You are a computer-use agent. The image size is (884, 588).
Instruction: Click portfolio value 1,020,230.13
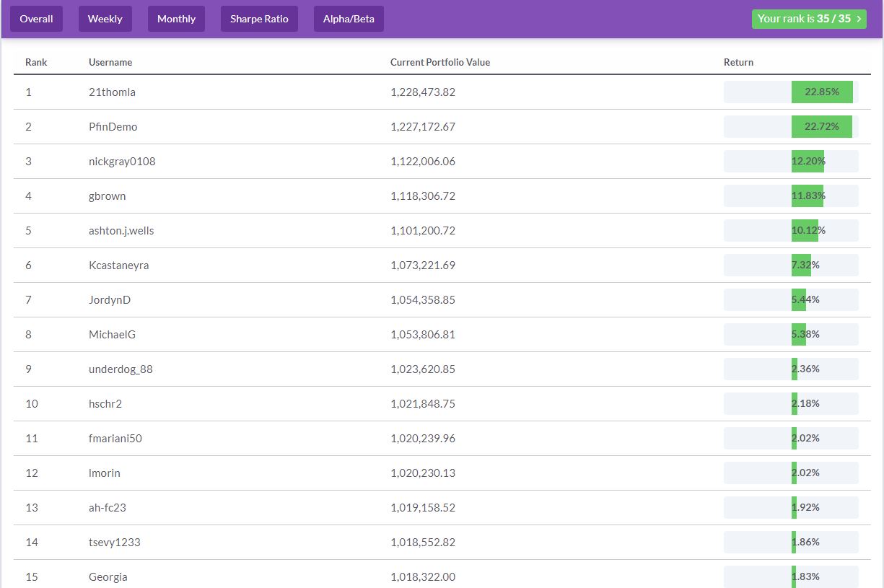(423, 473)
